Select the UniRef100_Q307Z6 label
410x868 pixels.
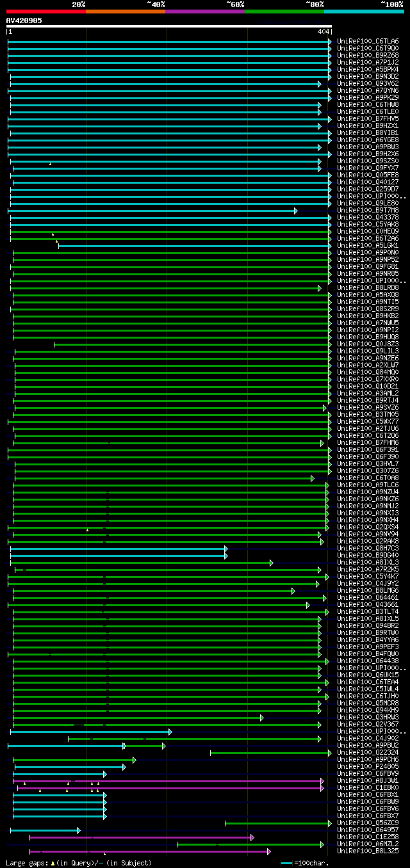coord(368,470)
